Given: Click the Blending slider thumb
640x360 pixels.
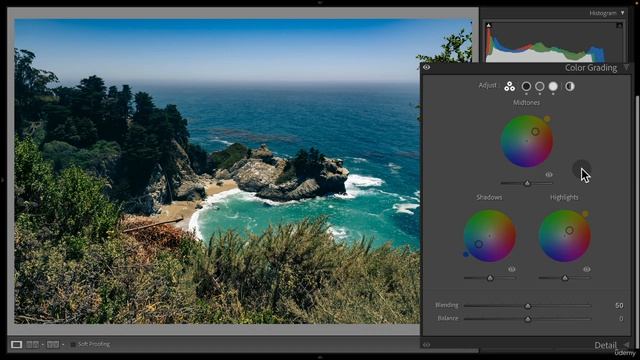Looking at the screenshot, I should tap(528, 306).
